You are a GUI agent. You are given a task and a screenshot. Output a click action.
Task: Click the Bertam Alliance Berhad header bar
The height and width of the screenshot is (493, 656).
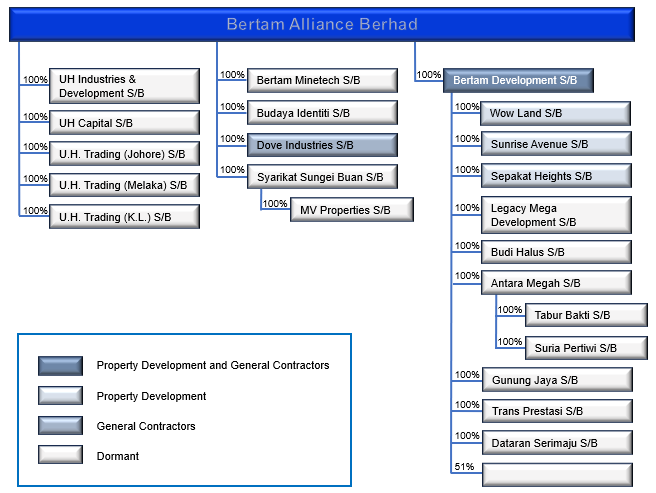click(321, 24)
